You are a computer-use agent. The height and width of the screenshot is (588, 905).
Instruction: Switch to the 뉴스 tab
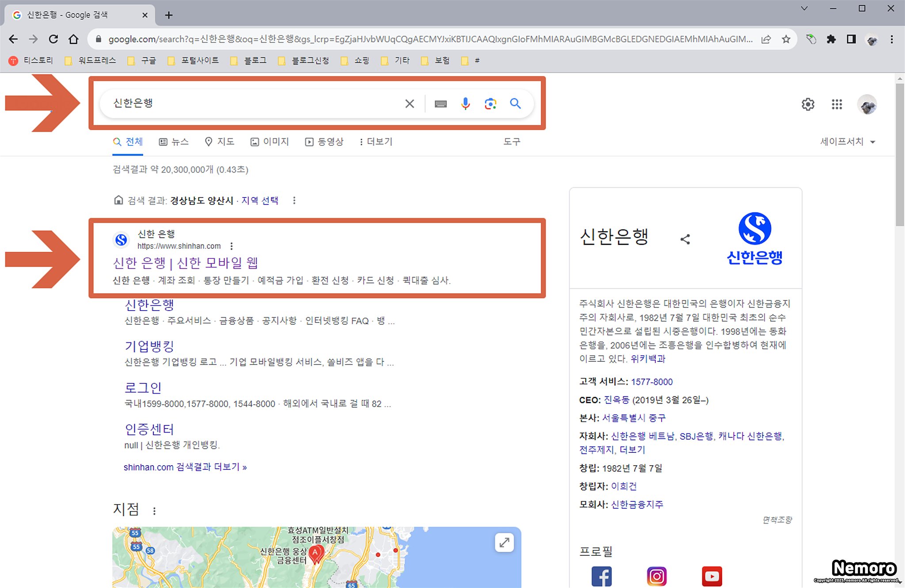(174, 142)
